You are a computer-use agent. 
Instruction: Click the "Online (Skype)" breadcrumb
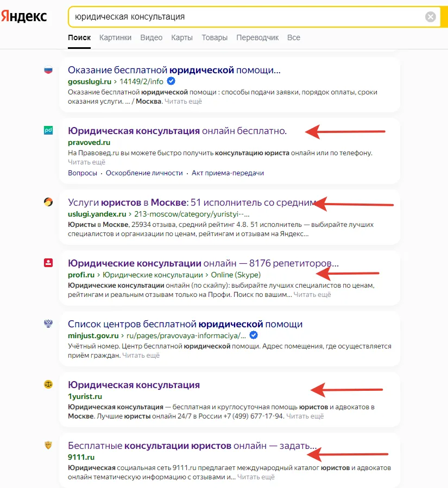click(x=236, y=275)
